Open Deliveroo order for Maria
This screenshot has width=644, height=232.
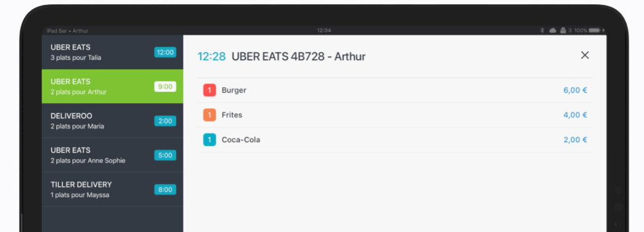[113, 120]
